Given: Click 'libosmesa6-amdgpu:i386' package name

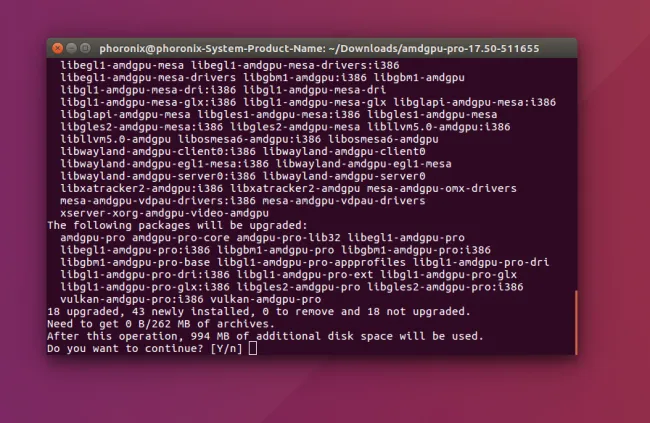Looking at the screenshot, I should [x=249, y=139].
